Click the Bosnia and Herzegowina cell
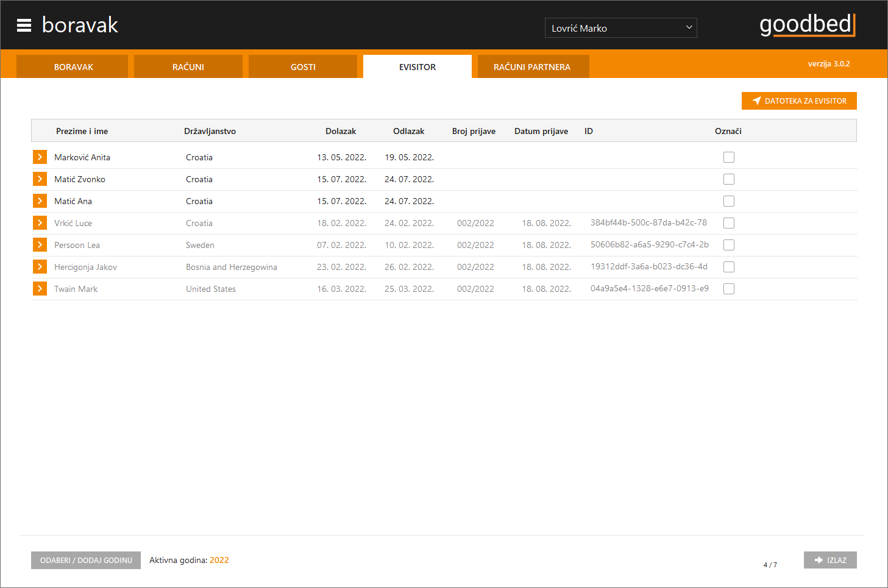 pos(232,267)
